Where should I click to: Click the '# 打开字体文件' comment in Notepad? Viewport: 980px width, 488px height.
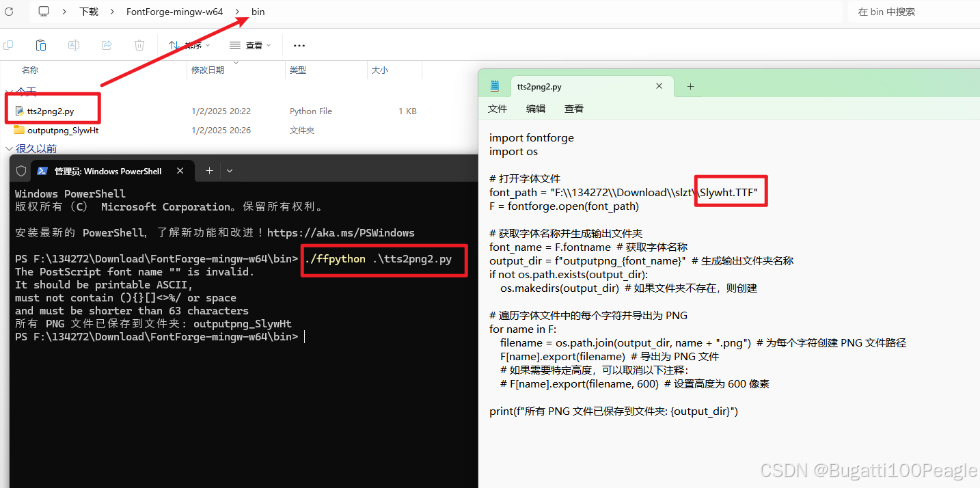pyautogui.click(x=525, y=178)
